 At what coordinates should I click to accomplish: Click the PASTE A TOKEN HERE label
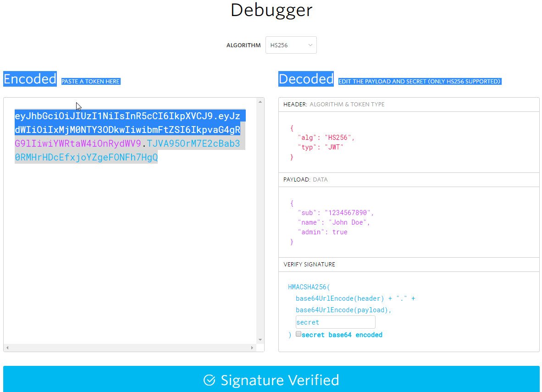tap(91, 82)
